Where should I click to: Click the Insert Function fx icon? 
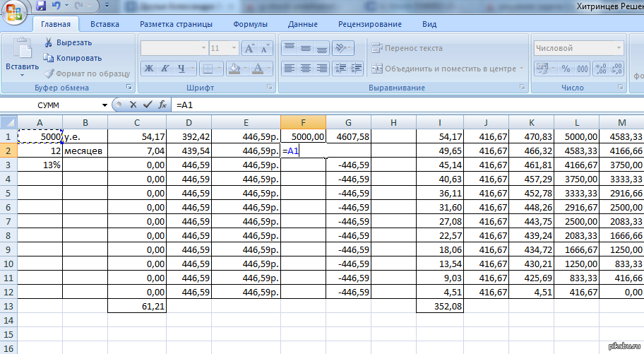[x=162, y=105]
